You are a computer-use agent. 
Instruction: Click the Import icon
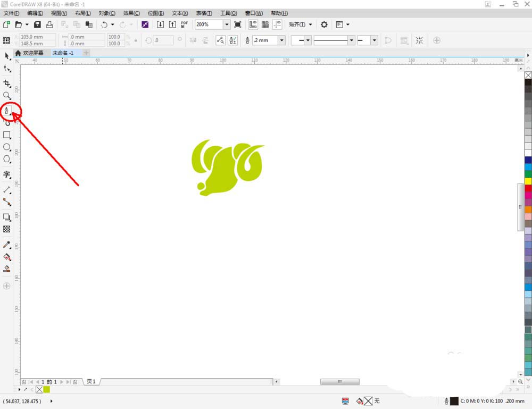pyautogui.click(x=160, y=24)
